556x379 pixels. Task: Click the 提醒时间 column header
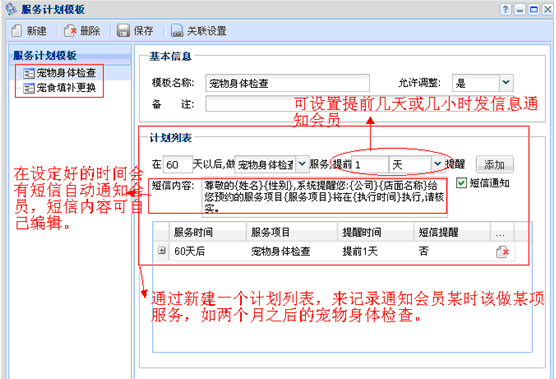pos(376,232)
